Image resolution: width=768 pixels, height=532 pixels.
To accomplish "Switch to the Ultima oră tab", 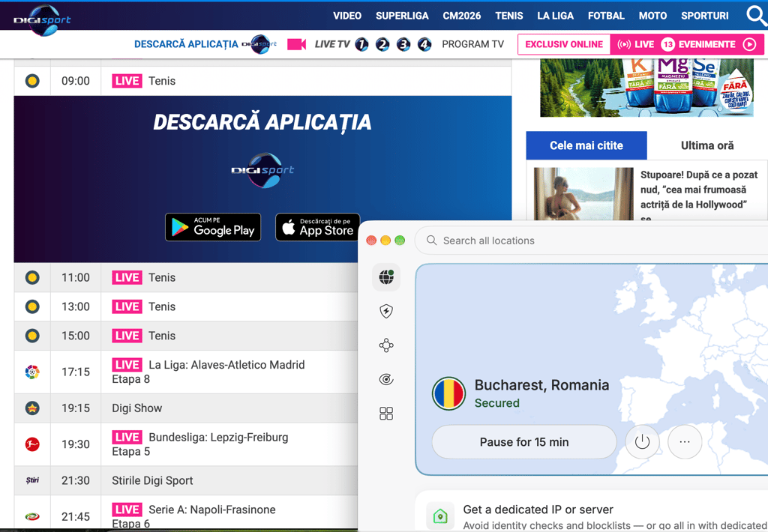I will coord(707,145).
